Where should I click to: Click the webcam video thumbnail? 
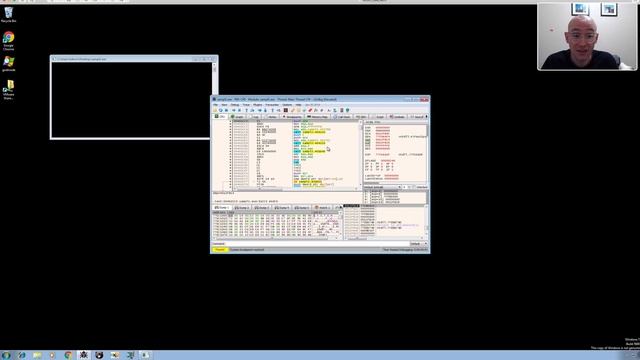[587, 36]
